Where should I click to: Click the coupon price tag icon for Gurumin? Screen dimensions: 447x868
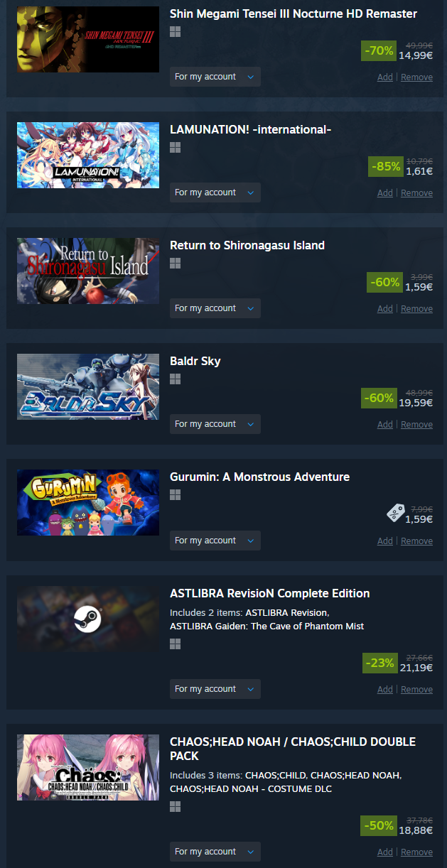click(x=395, y=513)
